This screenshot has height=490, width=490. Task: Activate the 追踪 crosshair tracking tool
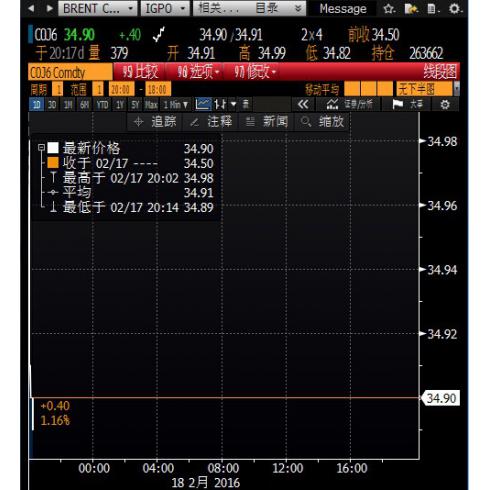pyautogui.click(x=154, y=122)
